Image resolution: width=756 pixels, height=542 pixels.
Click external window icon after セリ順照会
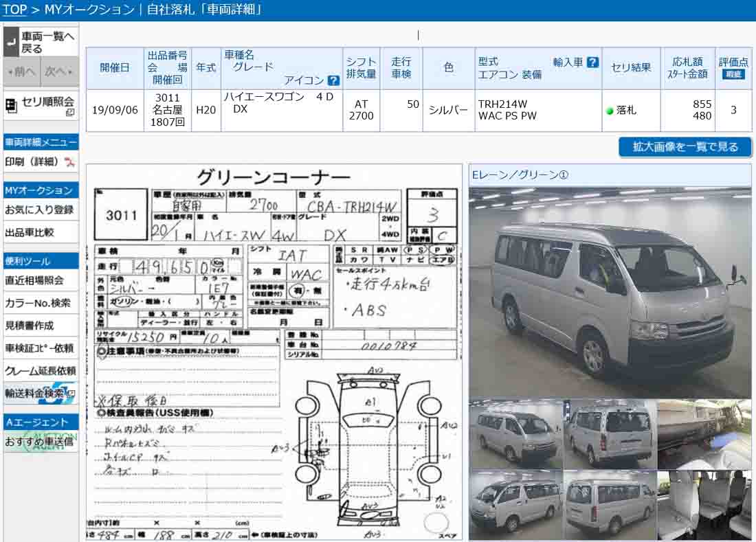tap(70, 112)
